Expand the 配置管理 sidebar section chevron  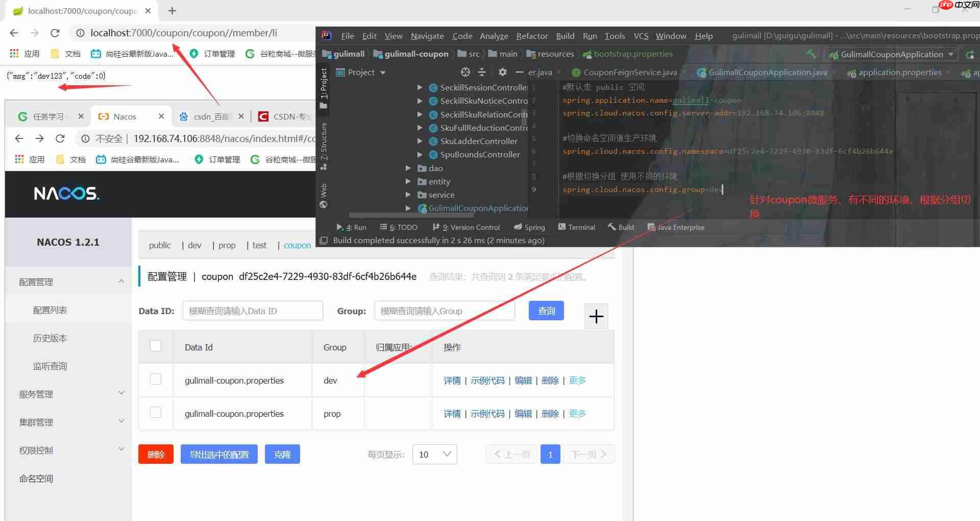(x=121, y=281)
